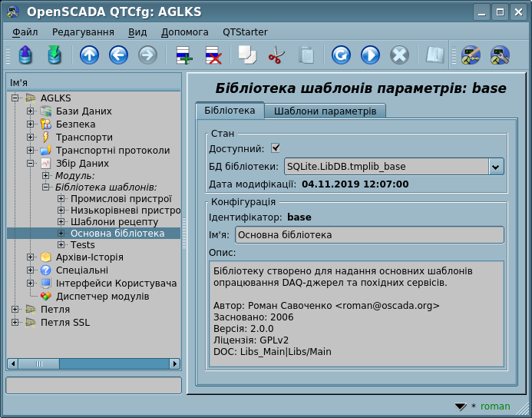This screenshot has height=418, width=532.
Task: Click the Paste clipboard toolbar icon
Action: click(306, 55)
